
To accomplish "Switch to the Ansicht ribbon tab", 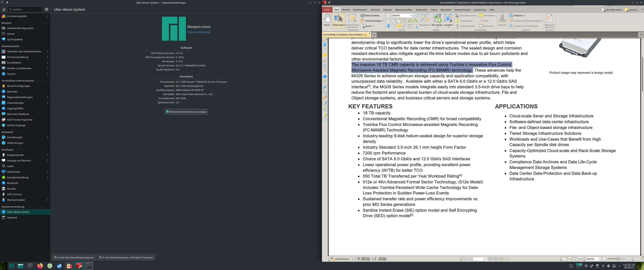I will 346,10.
